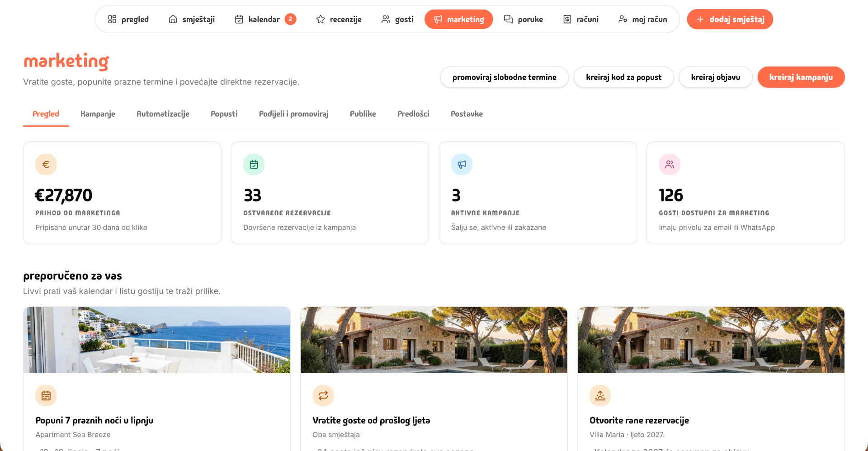Open Otvorite rane rezervacije recommendation
The width and height of the screenshot is (868, 451).
[639, 421]
